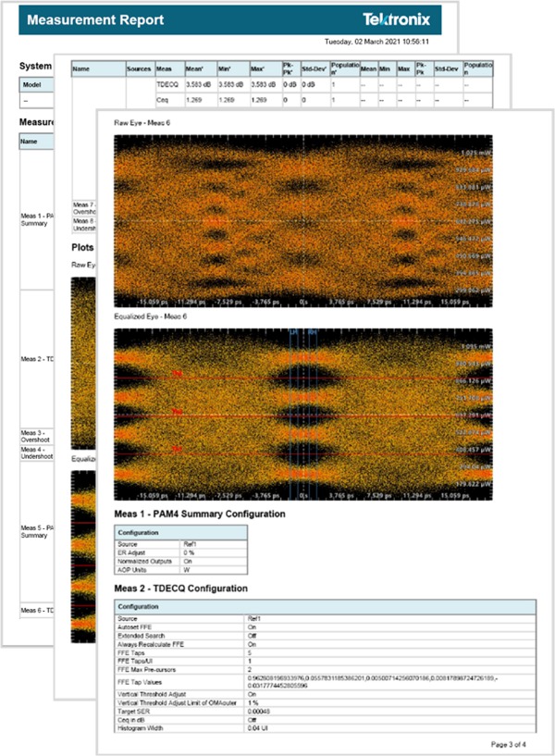This screenshot has height=756, width=555.
Task: Click the Histogram Width row label
Action: [141, 728]
